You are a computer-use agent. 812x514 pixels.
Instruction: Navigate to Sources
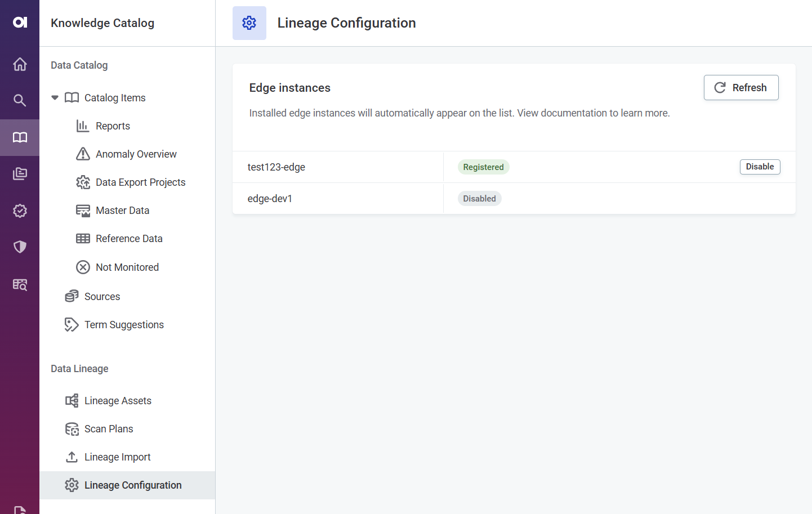click(102, 297)
